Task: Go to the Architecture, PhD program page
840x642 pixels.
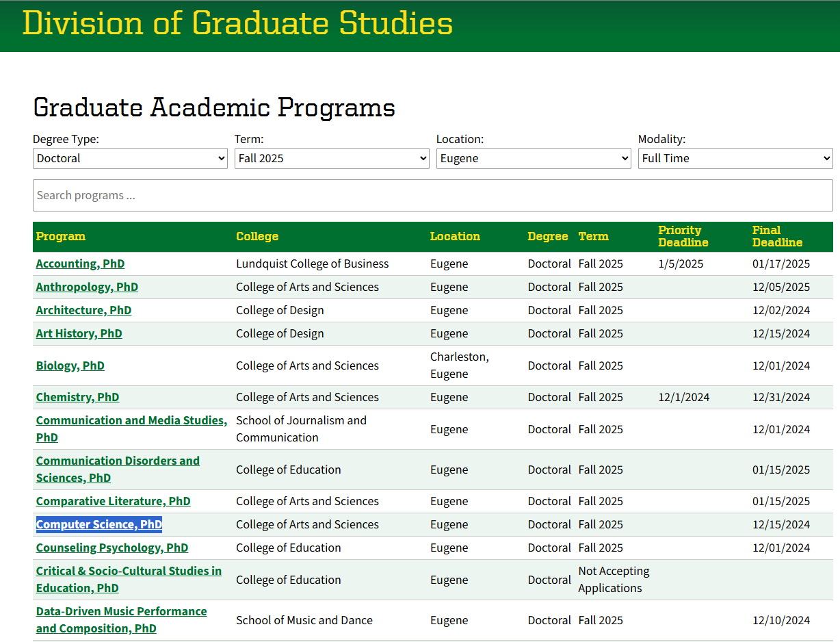Action: coord(83,310)
